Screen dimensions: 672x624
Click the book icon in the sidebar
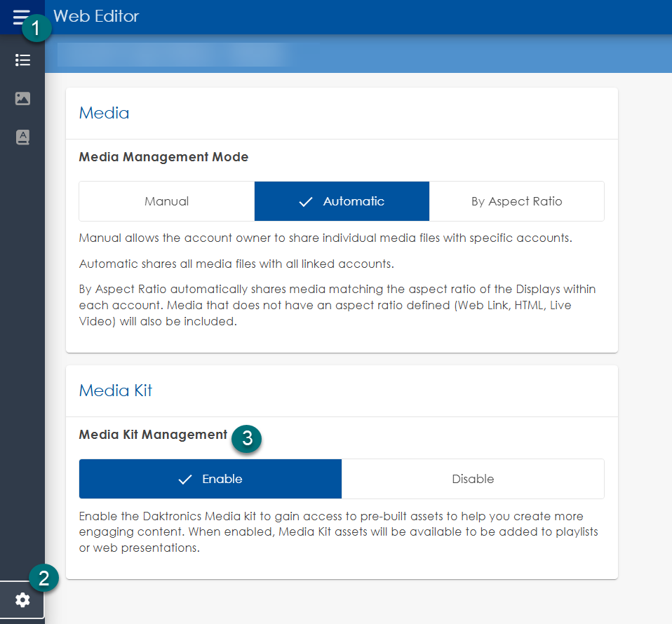pos(22,137)
